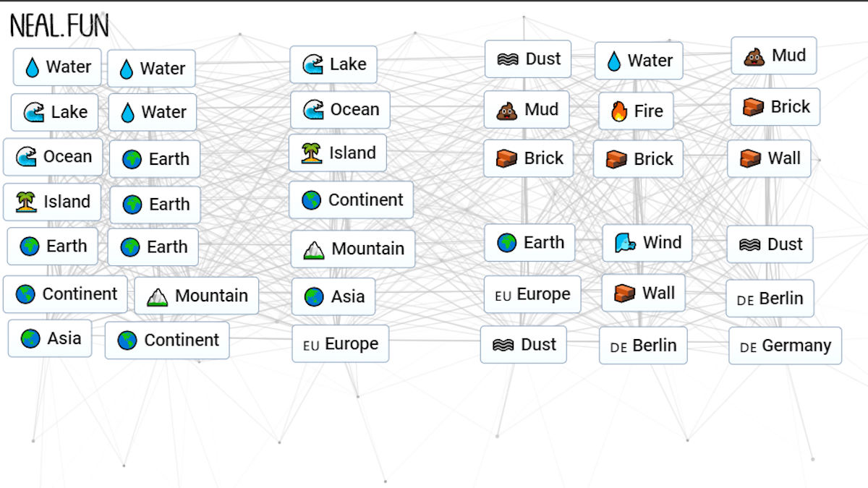Pick the Berlin tile directly above Germany
868x488 pixels.
[770, 299]
